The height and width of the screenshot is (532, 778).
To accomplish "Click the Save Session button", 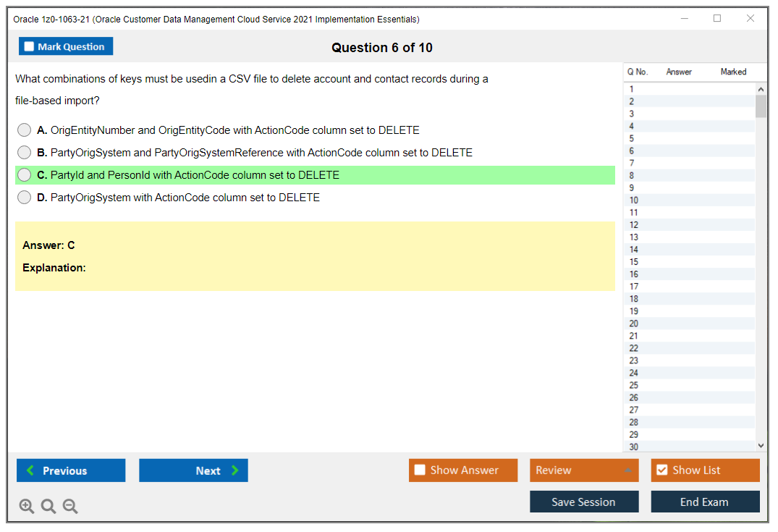I will [584, 501].
